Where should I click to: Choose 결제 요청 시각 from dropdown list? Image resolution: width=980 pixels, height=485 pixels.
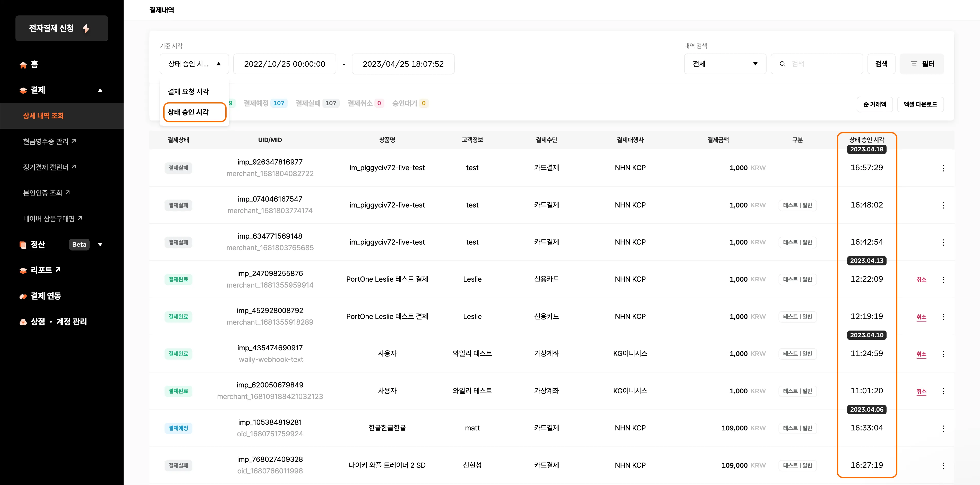pyautogui.click(x=188, y=92)
